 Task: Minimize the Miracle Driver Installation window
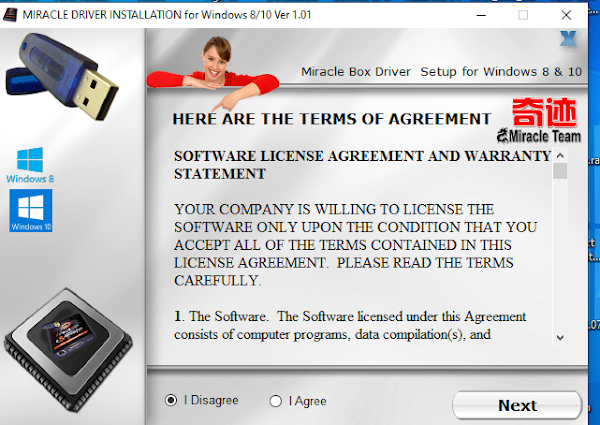tap(481, 15)
